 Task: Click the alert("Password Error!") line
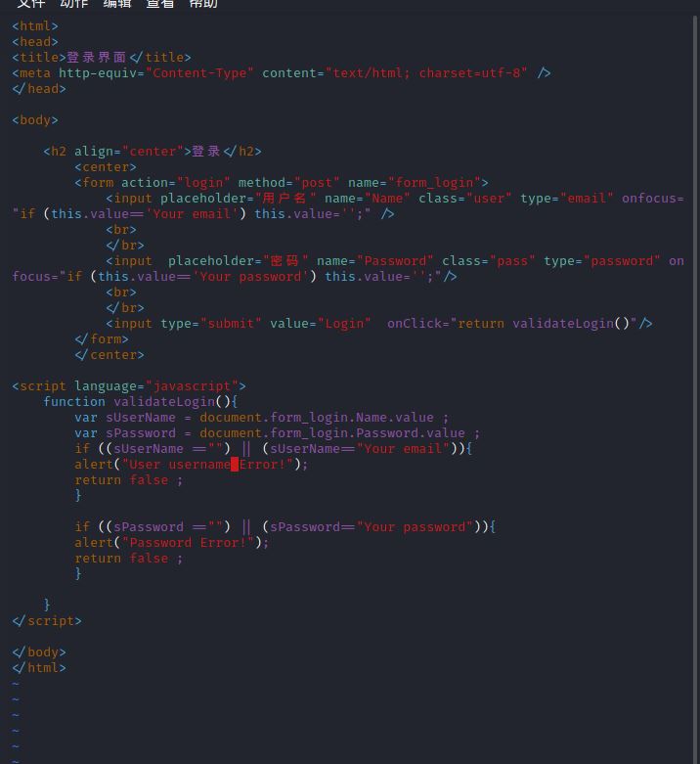coord(172,542)
